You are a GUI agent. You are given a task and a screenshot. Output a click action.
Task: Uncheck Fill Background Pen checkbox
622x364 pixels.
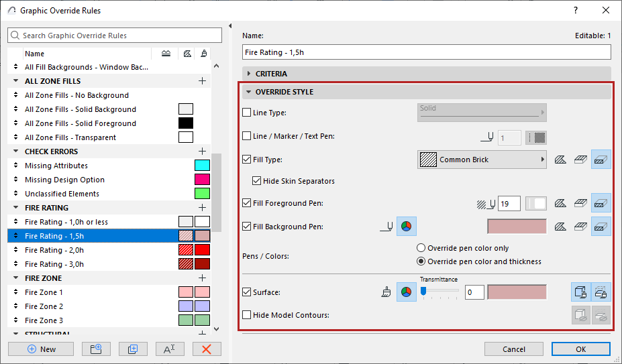(247, 227)
